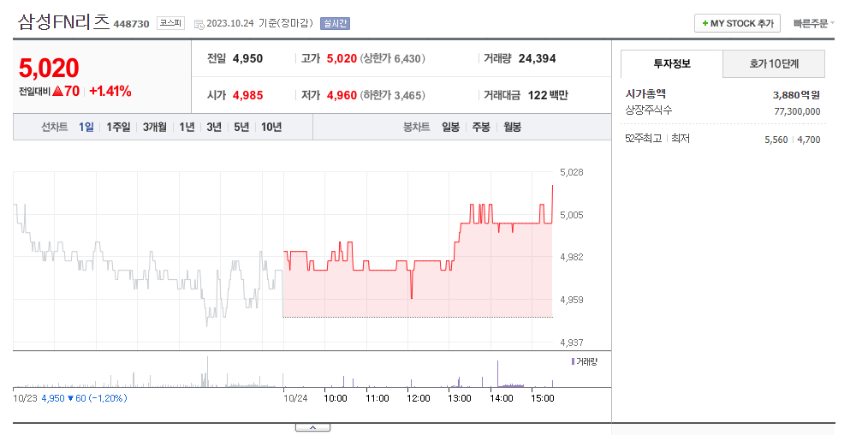Viewport: 868px width, 435px height.
Task: Click the 3,880억원 market cap value
Action: coord(797,95)
